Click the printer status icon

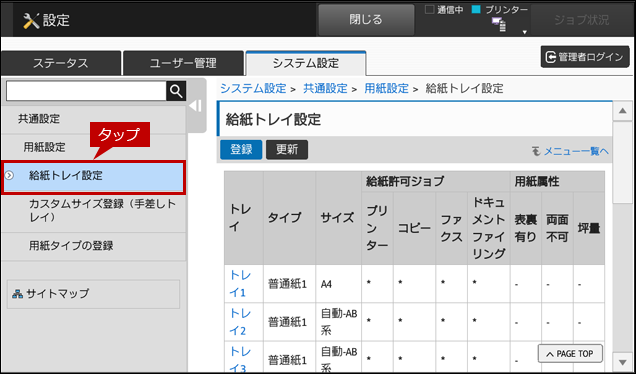pyautogui.click(x=499, y=25)
